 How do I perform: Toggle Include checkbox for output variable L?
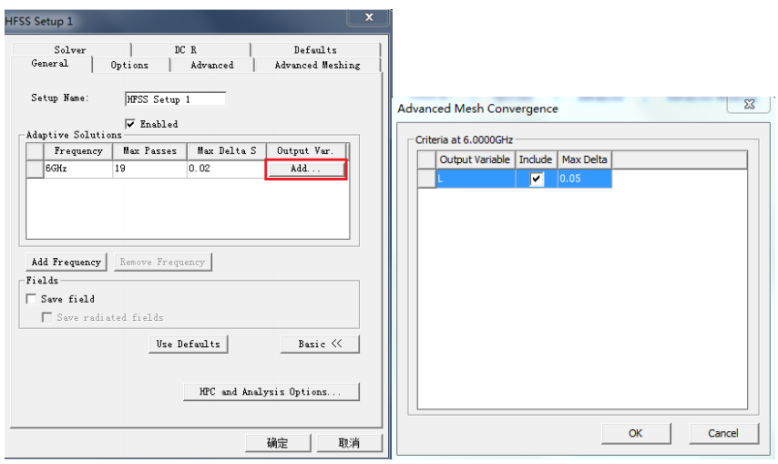537,179
